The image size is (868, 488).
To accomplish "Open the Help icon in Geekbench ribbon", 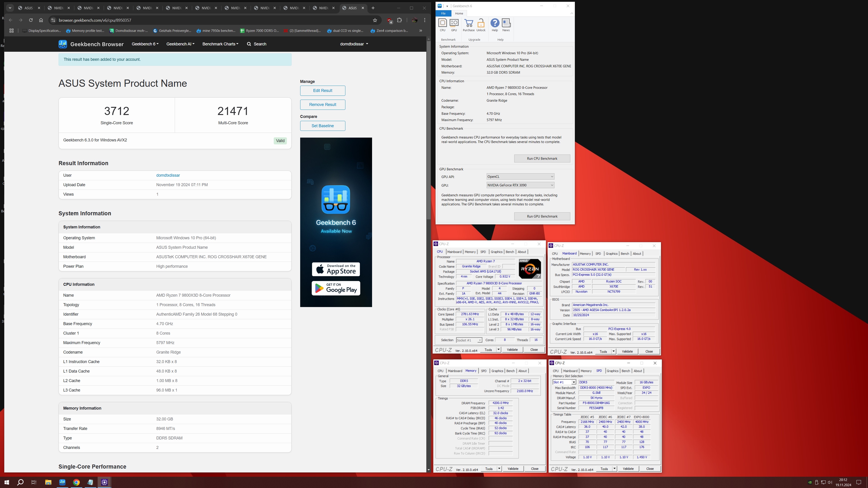I will point(495,25).
